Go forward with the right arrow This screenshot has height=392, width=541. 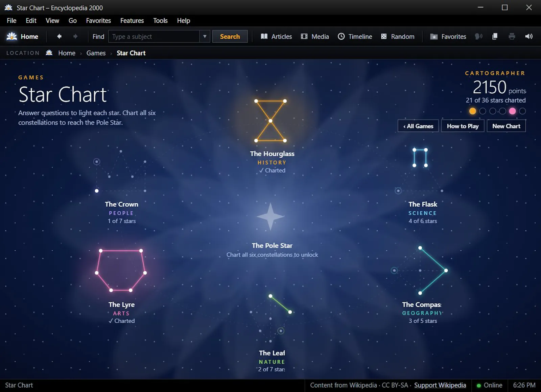tap(75, 37)
